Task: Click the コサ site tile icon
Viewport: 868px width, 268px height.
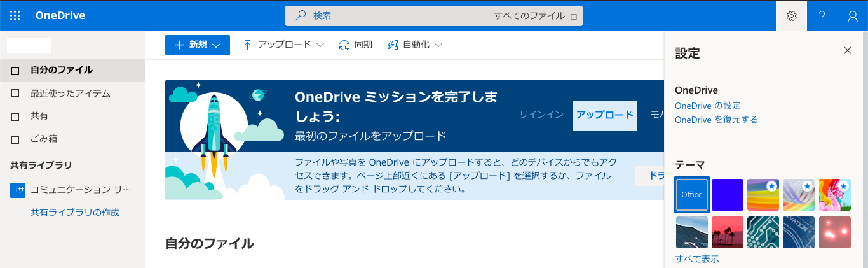Action: pos(18,190)
